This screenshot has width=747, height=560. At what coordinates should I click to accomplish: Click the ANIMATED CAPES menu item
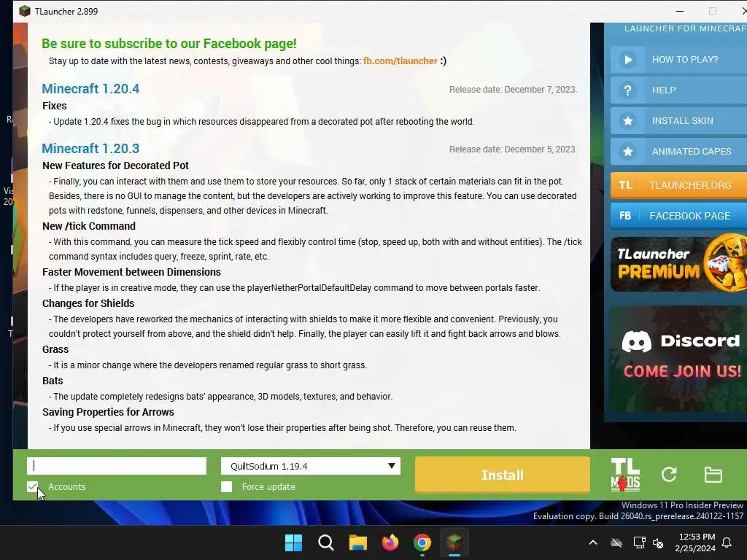679,151
